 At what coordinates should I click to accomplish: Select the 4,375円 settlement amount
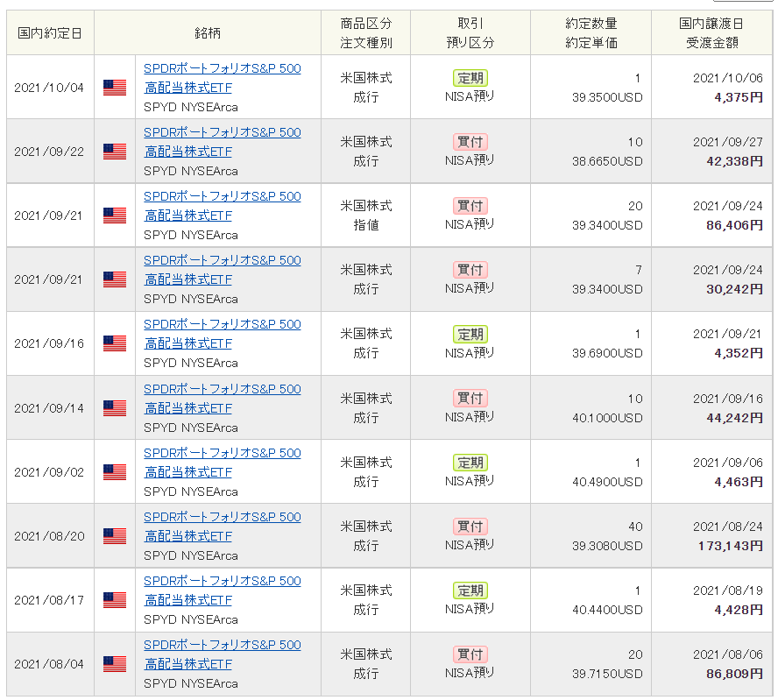(x=739, y=98)
